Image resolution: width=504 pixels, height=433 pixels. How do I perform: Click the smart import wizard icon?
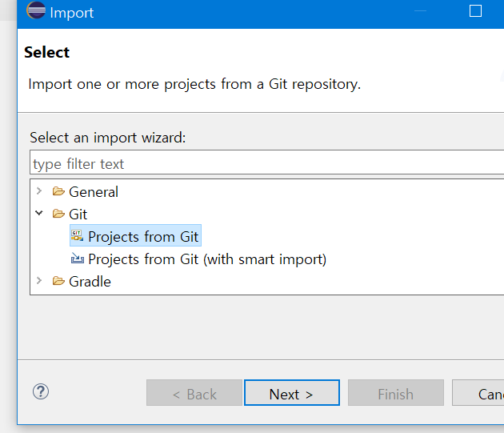[x=77, y=259]
